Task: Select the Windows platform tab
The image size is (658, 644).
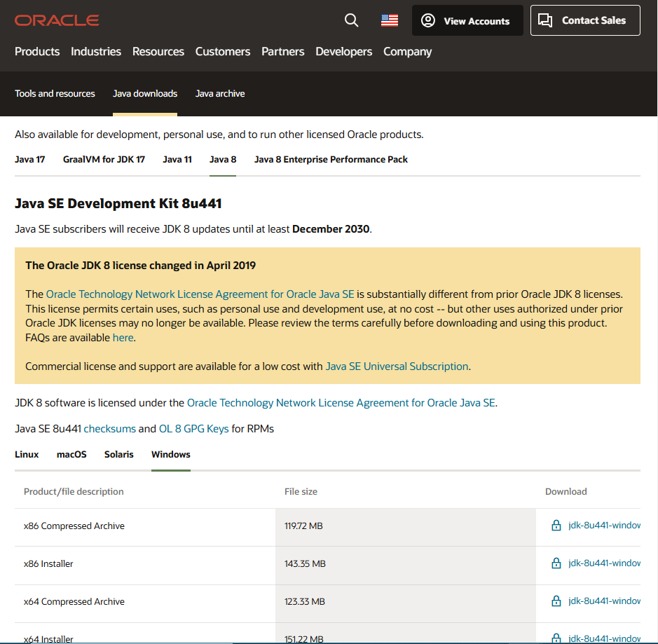Action: pos(171,454)
